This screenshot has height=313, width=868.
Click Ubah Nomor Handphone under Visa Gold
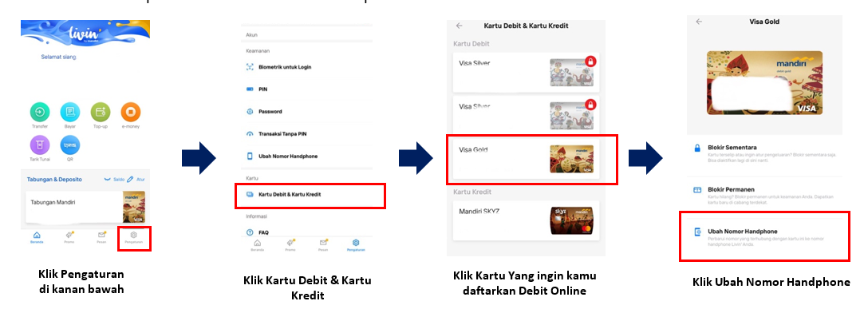click(x=764, y=236)
